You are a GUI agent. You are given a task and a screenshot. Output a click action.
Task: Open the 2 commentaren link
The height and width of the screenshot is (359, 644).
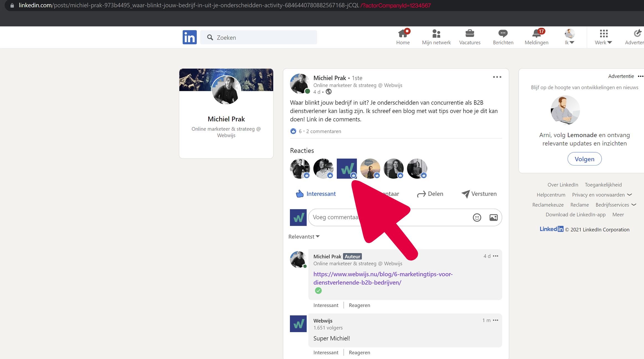(324, 131)
